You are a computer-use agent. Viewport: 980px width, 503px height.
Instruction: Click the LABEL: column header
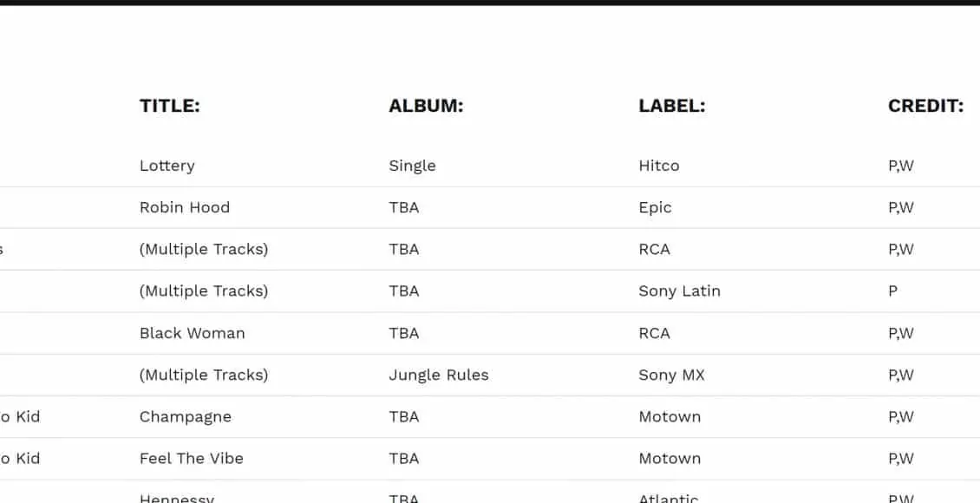click(x=671, y=106)
